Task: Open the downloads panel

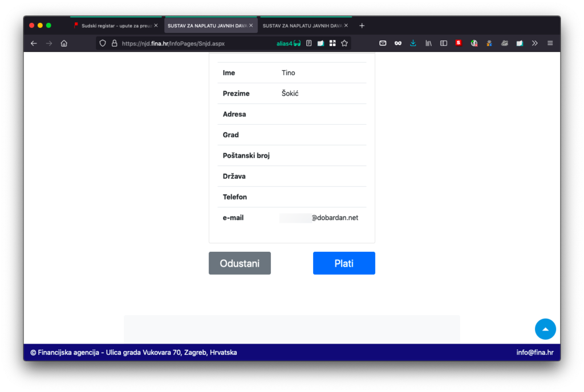Action: click(413, 43)
